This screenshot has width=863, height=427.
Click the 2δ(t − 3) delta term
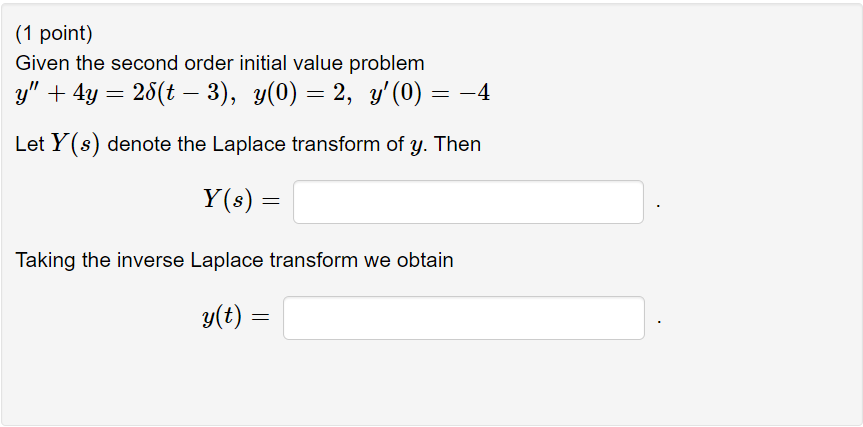pos(179,94)
